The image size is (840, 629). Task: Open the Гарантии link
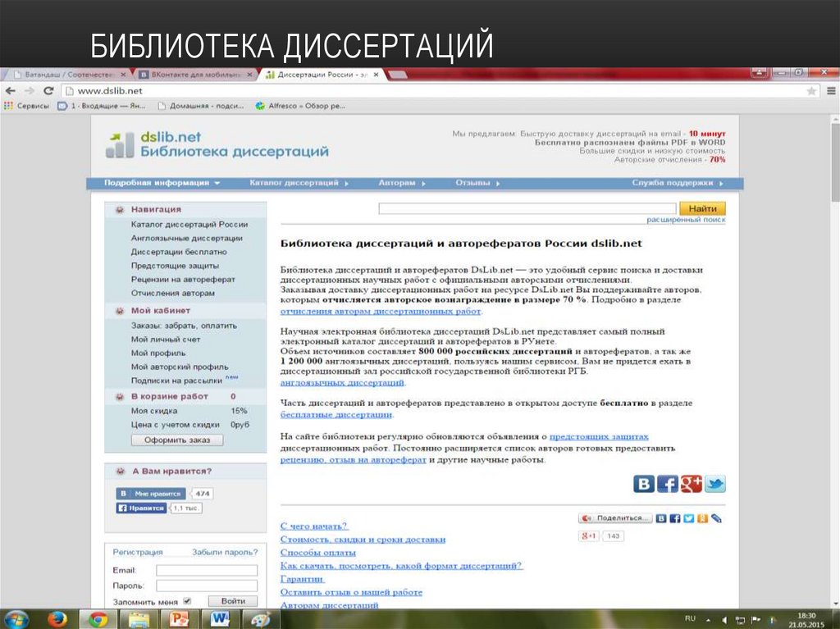point(302,579)
